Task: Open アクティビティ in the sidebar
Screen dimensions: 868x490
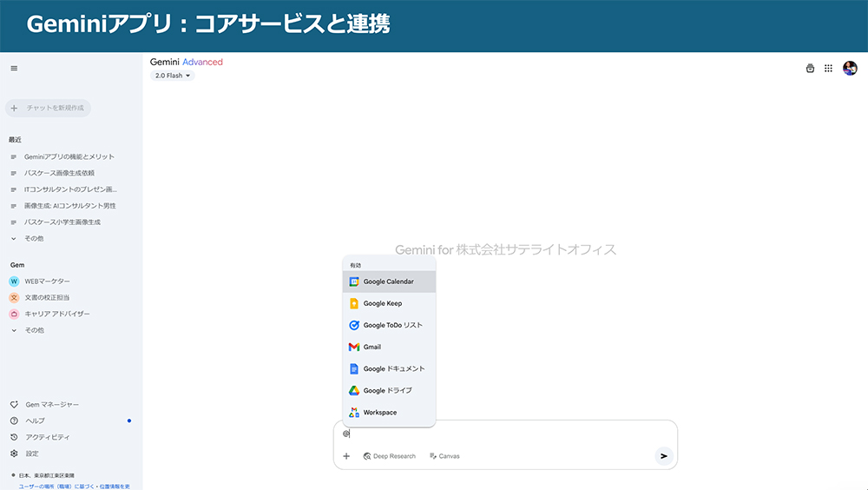Action: (48, 437)
